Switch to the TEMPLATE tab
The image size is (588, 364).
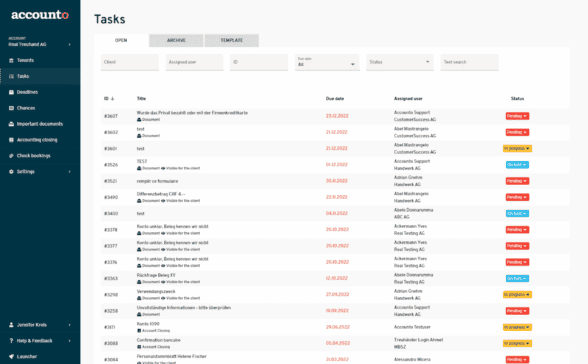pos(232,40)
